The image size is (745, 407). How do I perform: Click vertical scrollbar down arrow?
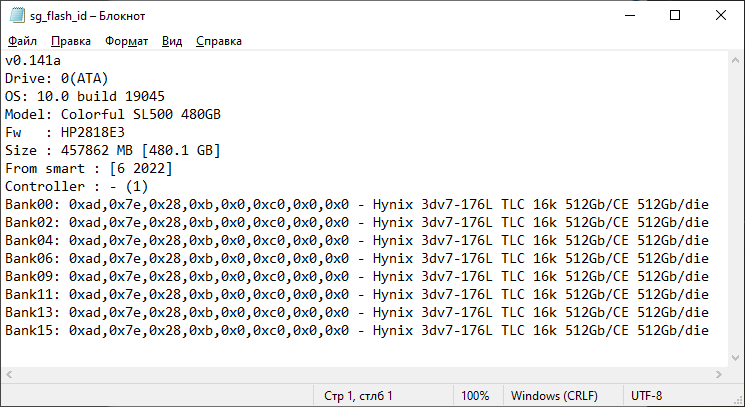(x=735, y=358)
